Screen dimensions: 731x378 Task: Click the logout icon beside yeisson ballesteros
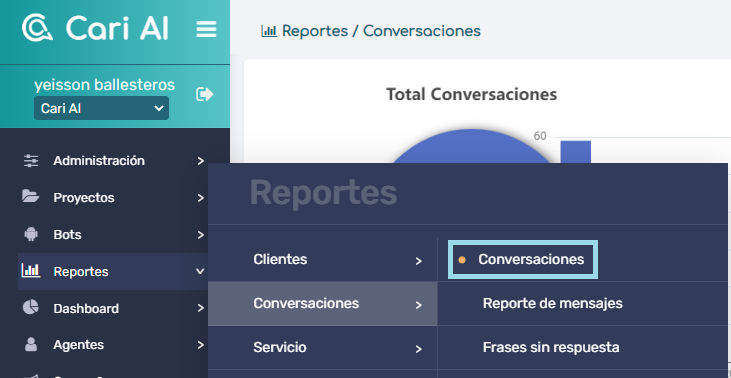click(204, 94)
